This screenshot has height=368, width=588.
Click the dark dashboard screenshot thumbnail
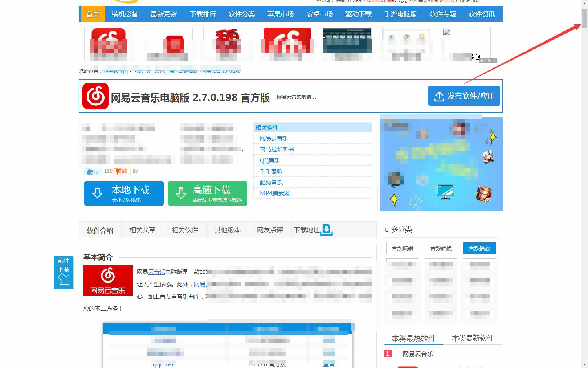(x=347, y=40)
